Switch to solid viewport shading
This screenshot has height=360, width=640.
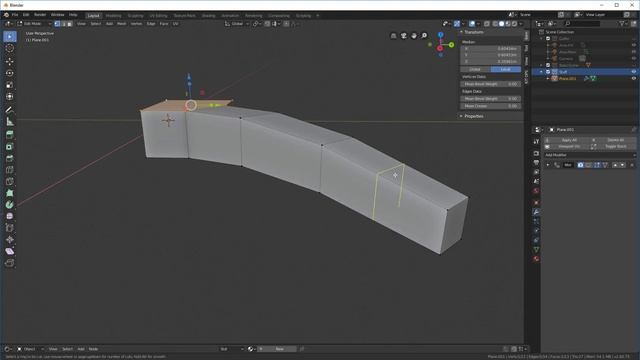click(502, 24)
